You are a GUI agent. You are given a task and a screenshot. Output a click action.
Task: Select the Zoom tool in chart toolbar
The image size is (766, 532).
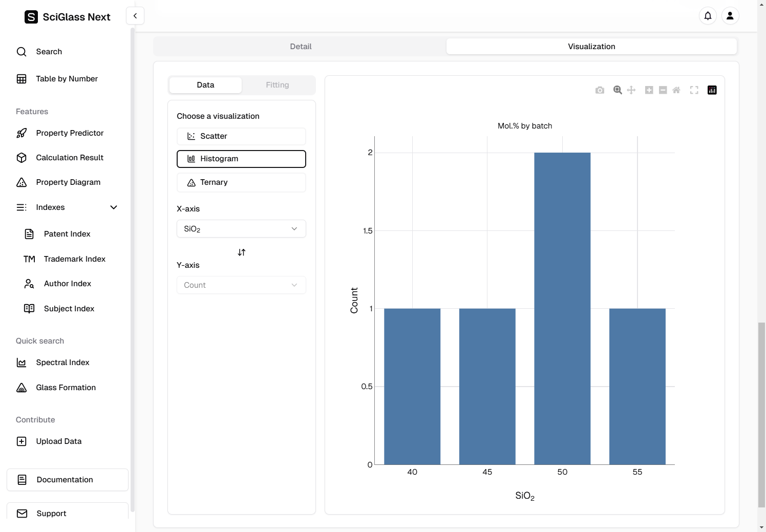[x=618, y=90]
